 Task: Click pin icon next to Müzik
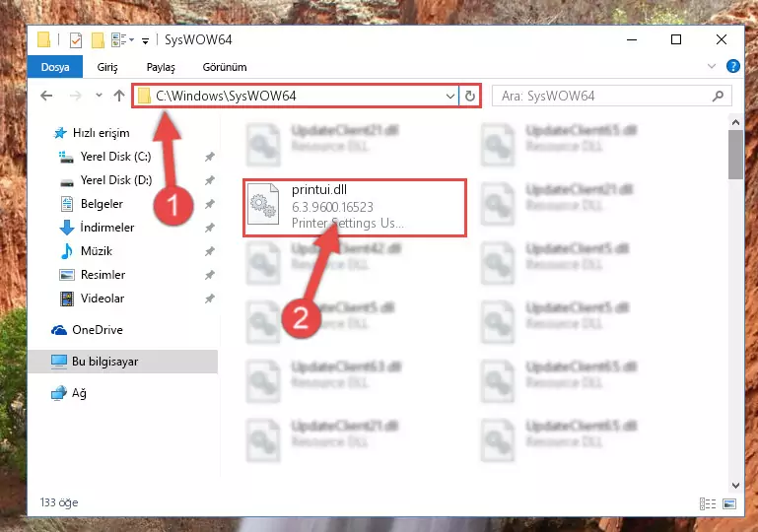pyautogui.click(x=209, y=251)
